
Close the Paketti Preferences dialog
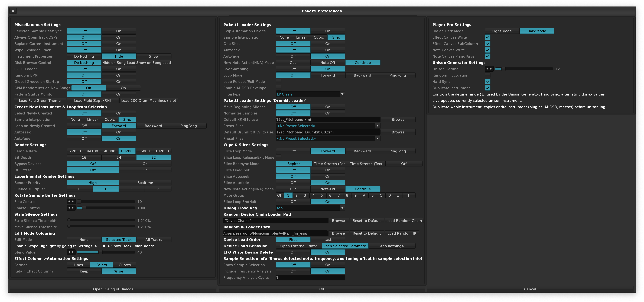tap(13, 11)
